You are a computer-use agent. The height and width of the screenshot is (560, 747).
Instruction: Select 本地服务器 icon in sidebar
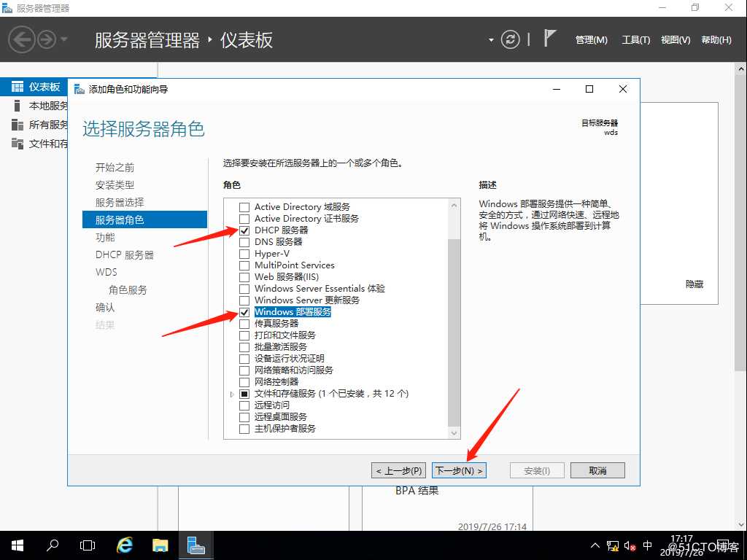tap(18, 105)
